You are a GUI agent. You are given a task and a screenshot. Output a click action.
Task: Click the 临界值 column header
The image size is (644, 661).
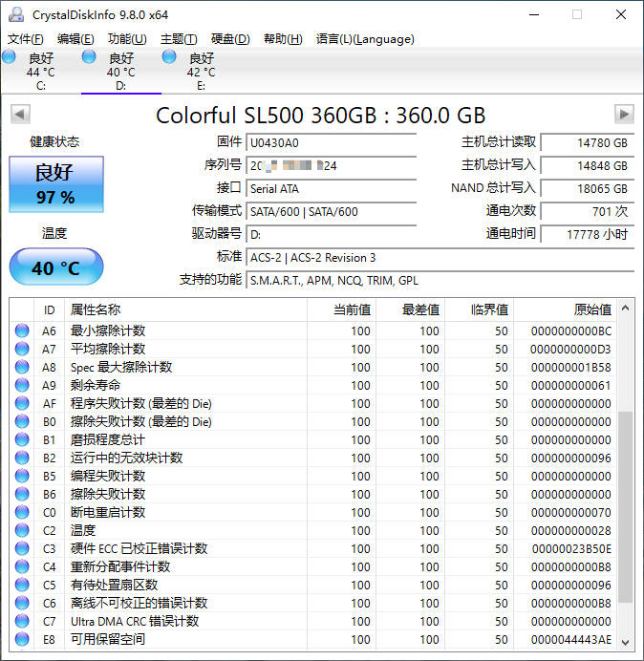click(x=479, y=309)
